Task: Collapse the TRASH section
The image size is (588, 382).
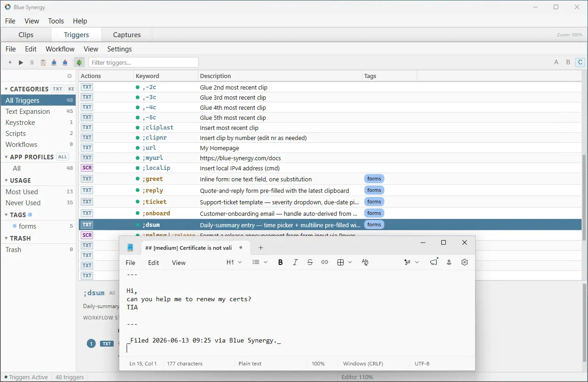Action: [6, 238]
